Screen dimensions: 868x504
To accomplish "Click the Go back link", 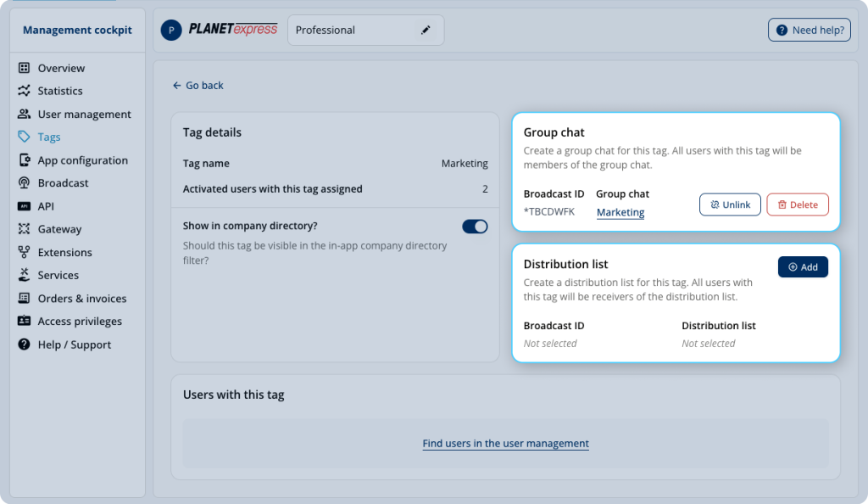I will point(198,86).
